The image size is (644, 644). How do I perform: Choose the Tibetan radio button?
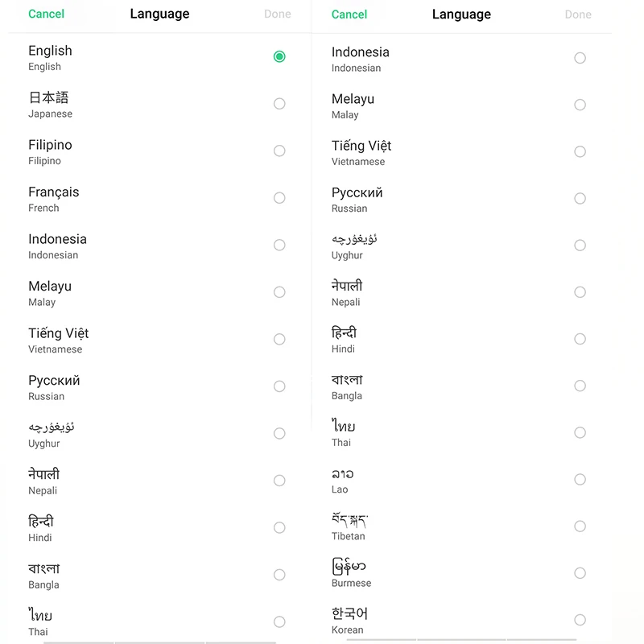click(580, 526)
